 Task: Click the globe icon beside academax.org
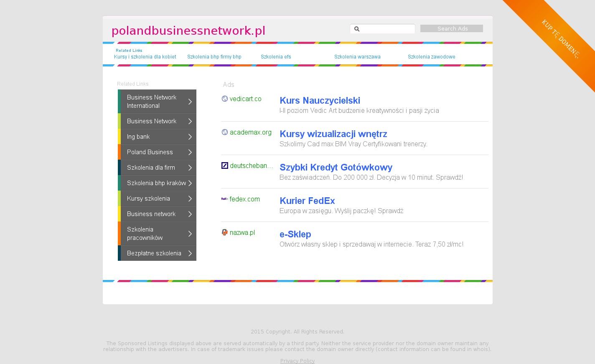click(x=225, y=132)
